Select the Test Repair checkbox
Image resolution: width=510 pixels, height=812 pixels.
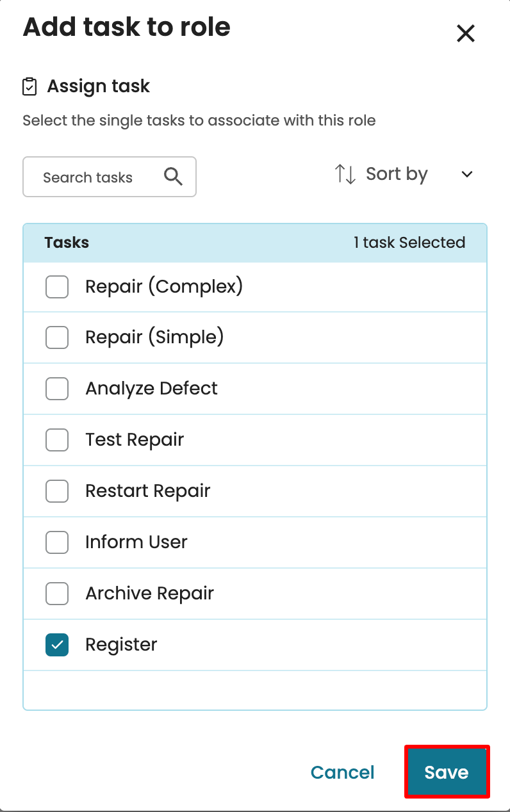(57, 440)
